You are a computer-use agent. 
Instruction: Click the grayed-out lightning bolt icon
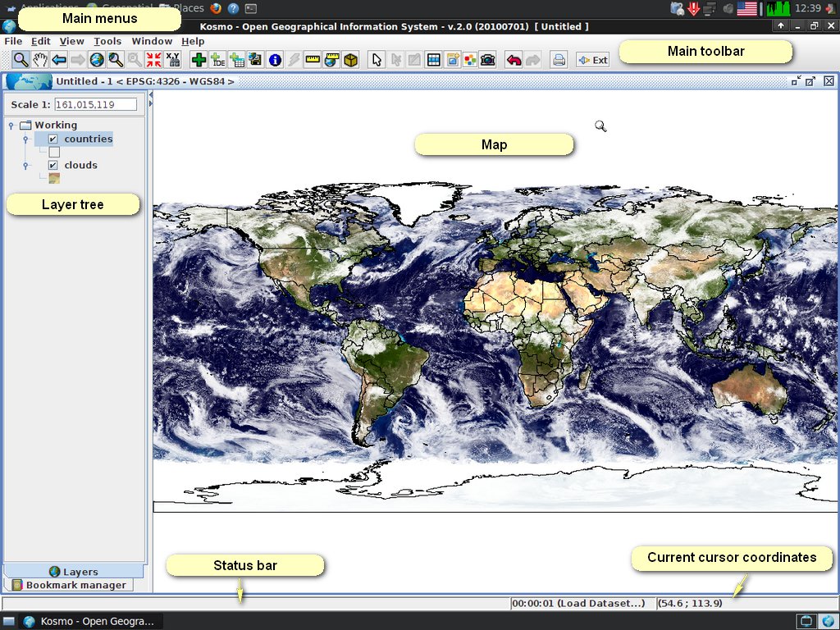(294, 59)
